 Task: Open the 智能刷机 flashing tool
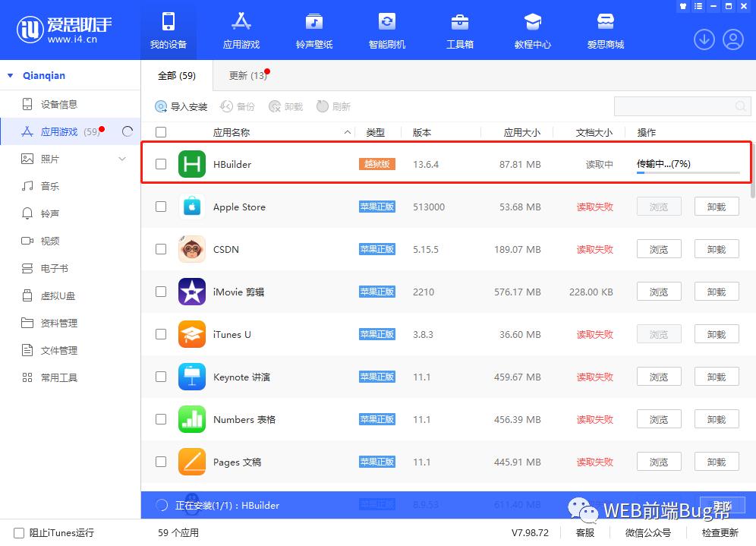click(386, 30)
